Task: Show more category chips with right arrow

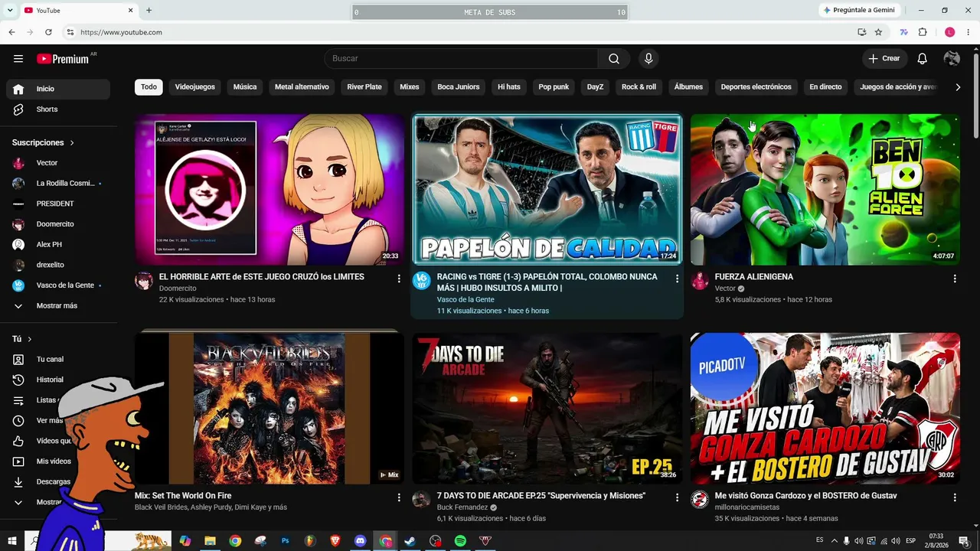Action: click(x=958, y=87)
